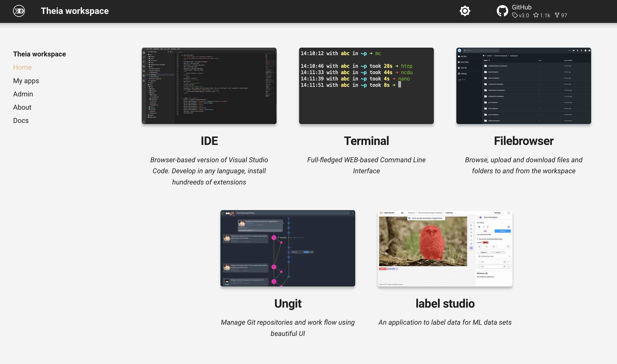Click the 1.1k stars count
Screen dimensions: 617x364
(x=542, y=15)
